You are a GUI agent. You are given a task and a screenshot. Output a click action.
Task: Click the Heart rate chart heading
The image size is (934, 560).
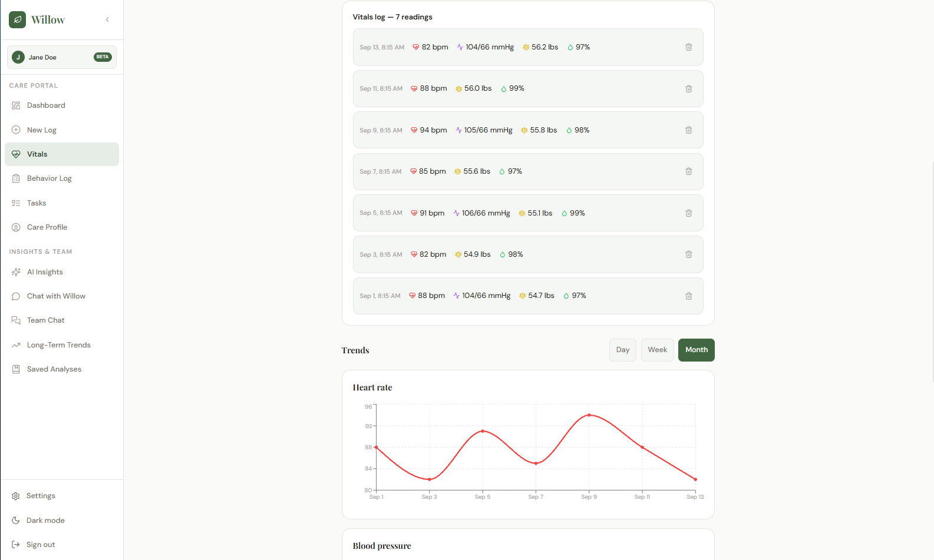372,387
